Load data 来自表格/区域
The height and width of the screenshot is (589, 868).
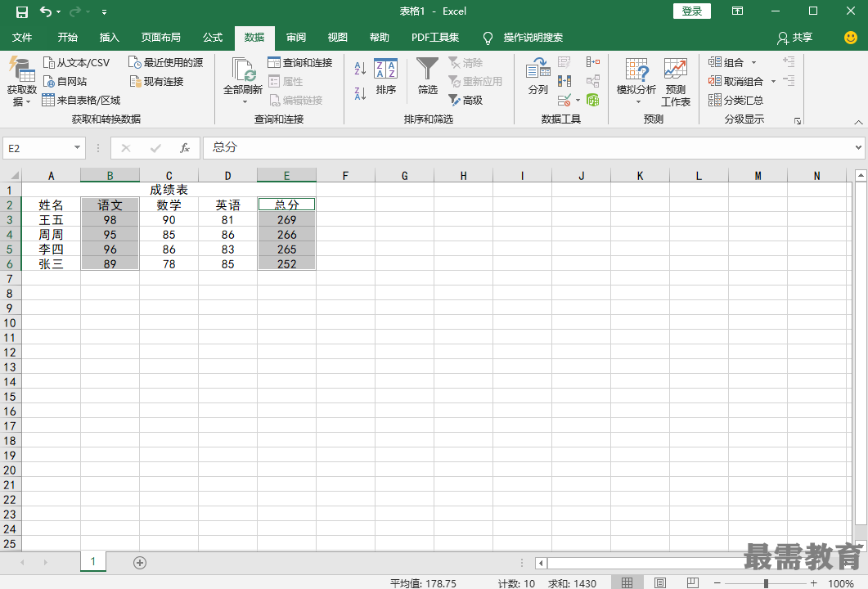click(81, 100)
